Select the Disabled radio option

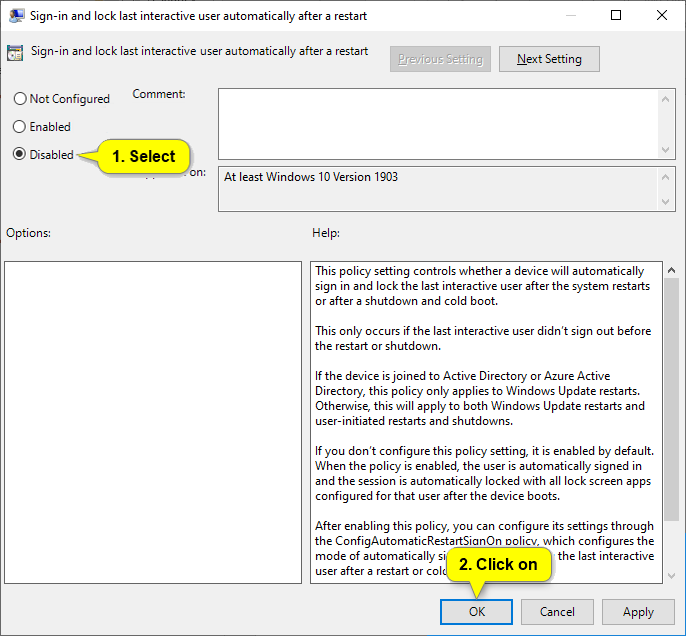point(19,155)
